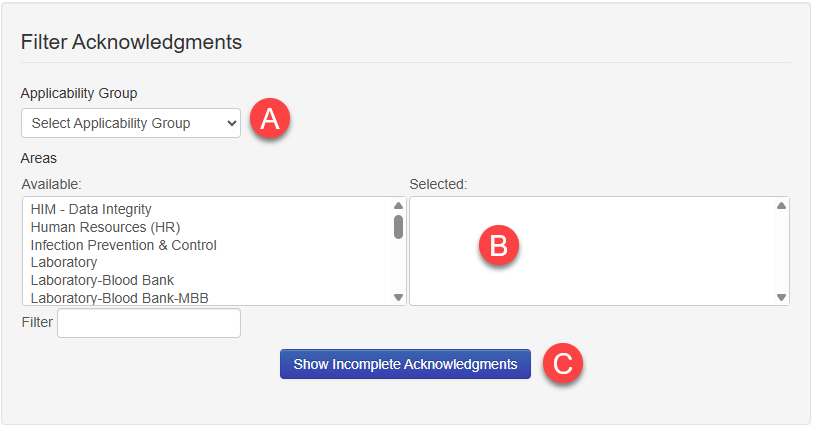Pick Laboratory-Blood Bank from Available list
Image resolution: width=814 pixels, height=427 pixels.
tap(102, 280)
